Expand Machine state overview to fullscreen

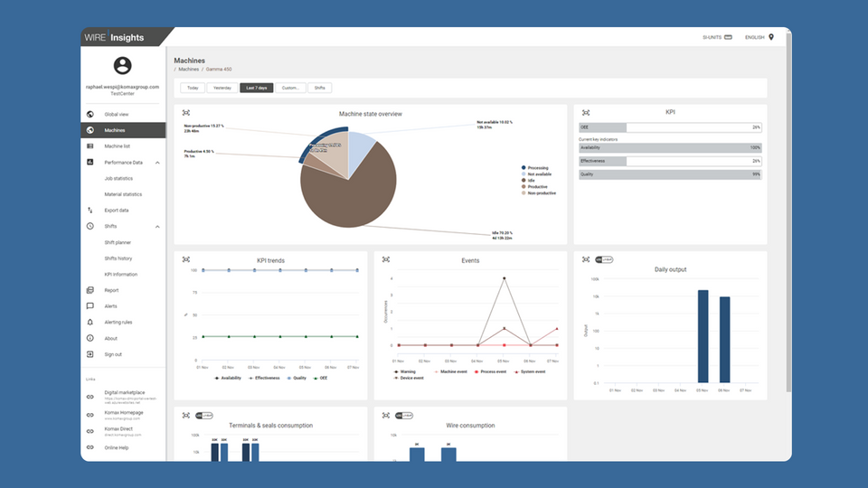[185, 113]
